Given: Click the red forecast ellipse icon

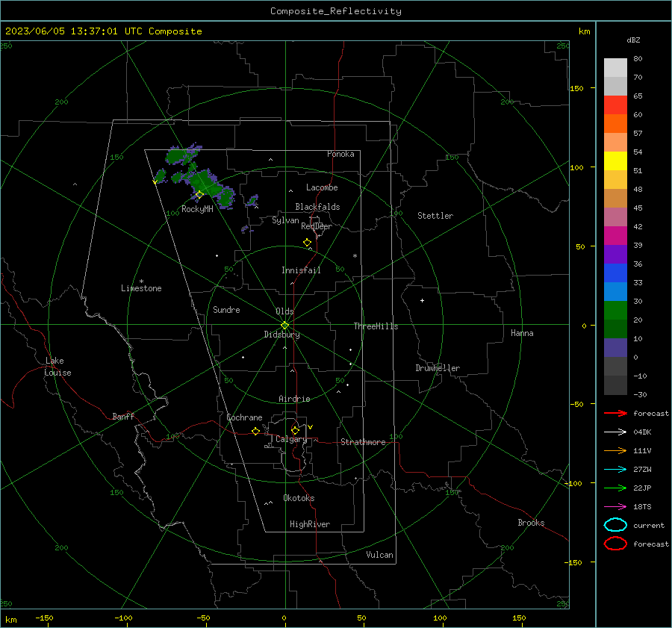Looking at the screenshot, I should [x=615, y=544].
